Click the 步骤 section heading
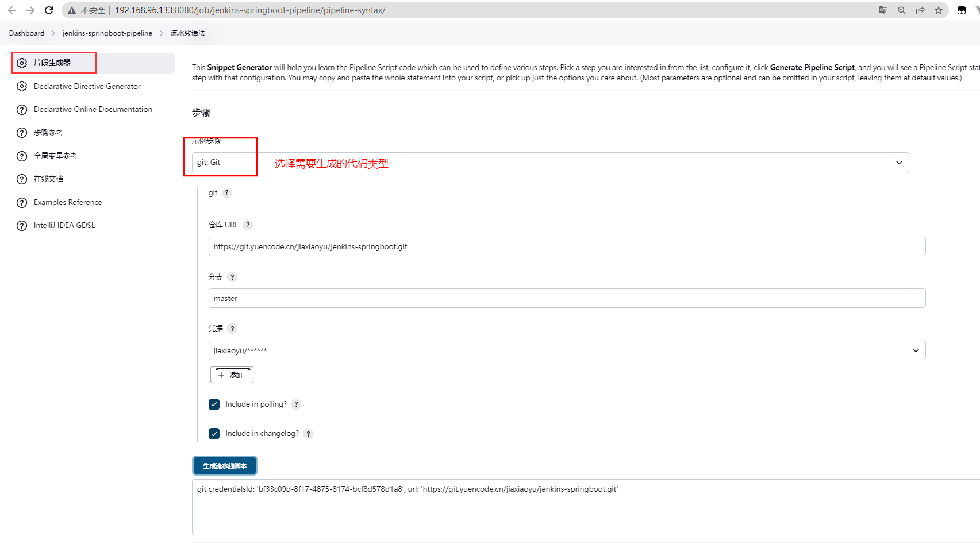The width and height of the screenshot is (980, 552). (201, 113)
